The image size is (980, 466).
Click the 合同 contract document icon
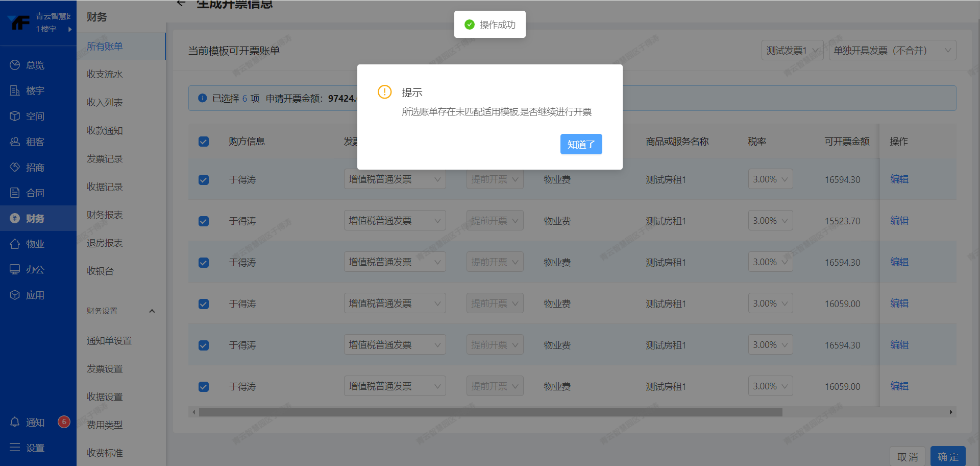click(x=15, y=193)
